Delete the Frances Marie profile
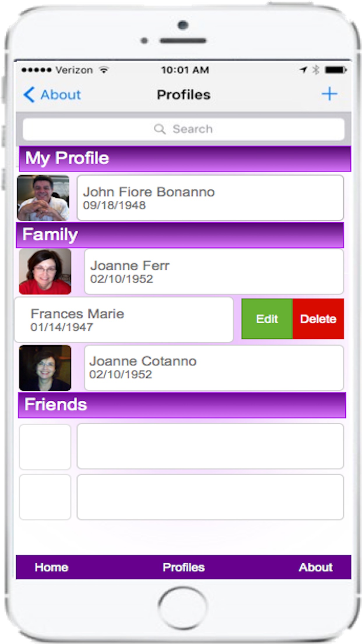The width and height of the screenshot is (362, 644). click(318, 319)
